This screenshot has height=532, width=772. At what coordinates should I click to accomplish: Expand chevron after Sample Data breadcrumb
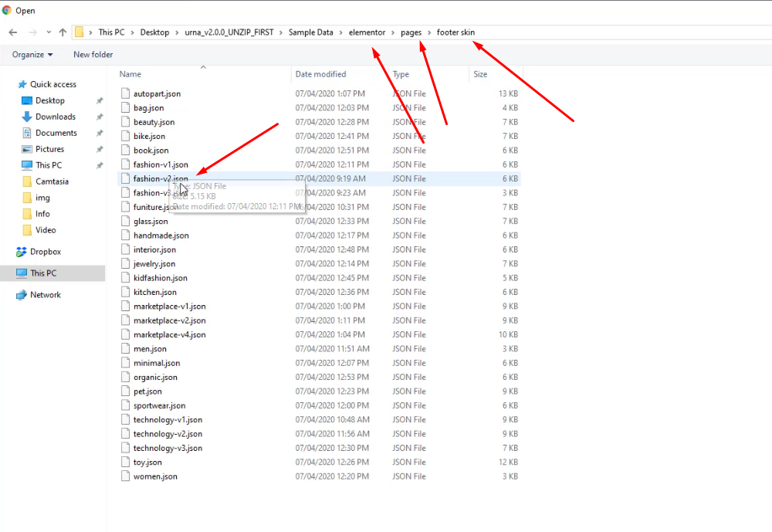click(x=340, y=32)
